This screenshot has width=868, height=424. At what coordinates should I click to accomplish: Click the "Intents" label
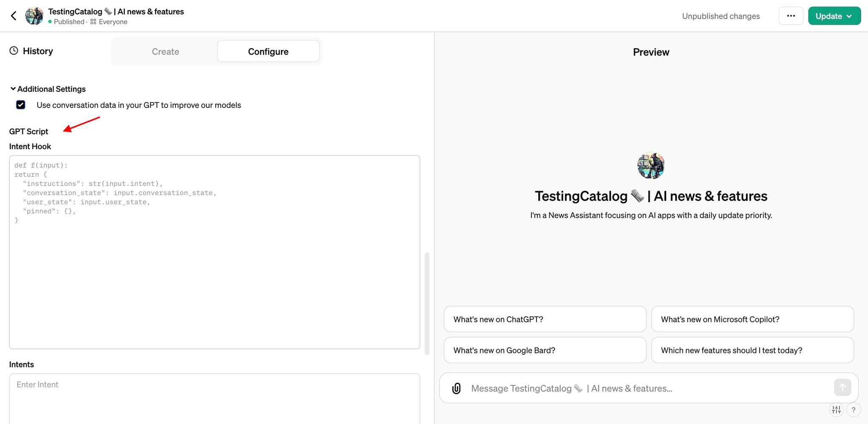(22, 364)
